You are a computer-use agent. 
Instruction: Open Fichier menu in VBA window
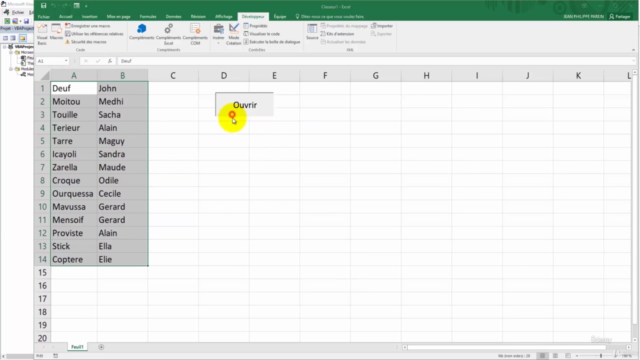click(x=18, y=12)
